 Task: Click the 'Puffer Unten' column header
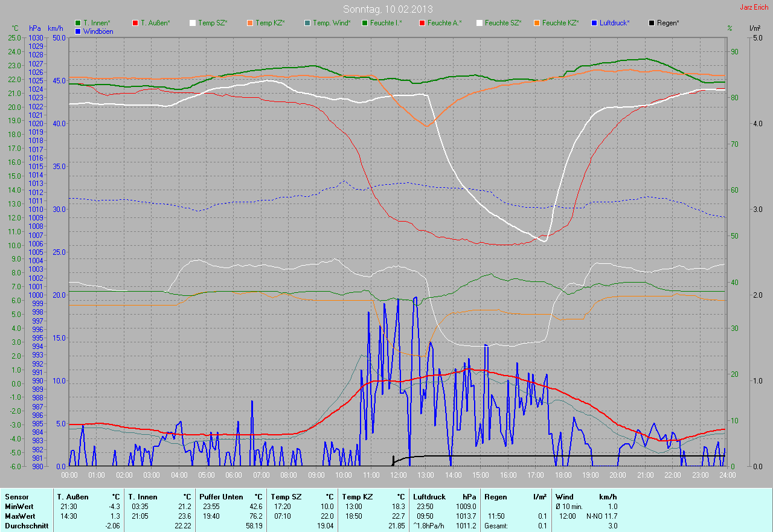pos(221,496)
